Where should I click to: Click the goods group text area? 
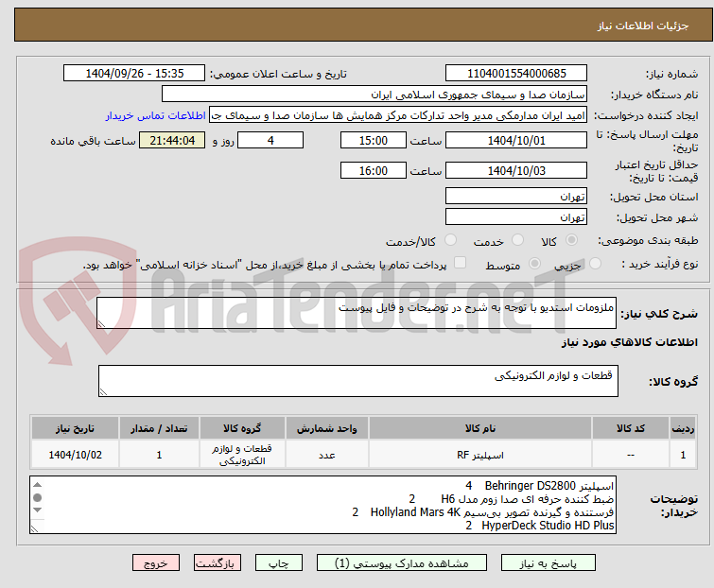(x=358, y=381)
